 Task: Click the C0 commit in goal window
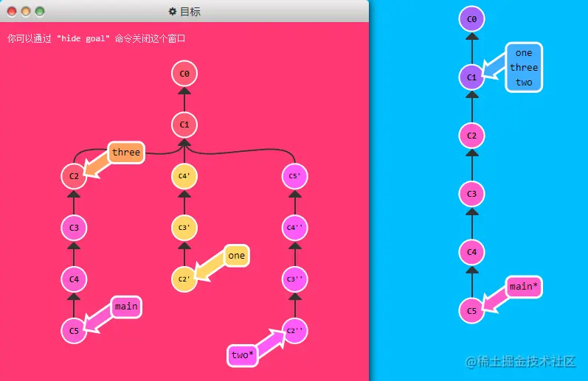pos(184,74)
